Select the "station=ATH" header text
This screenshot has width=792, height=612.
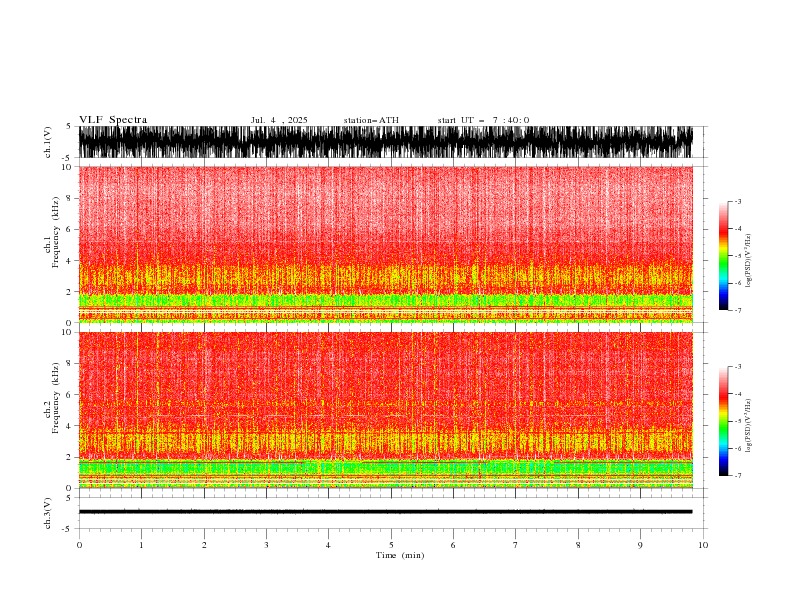coord(371,120)
